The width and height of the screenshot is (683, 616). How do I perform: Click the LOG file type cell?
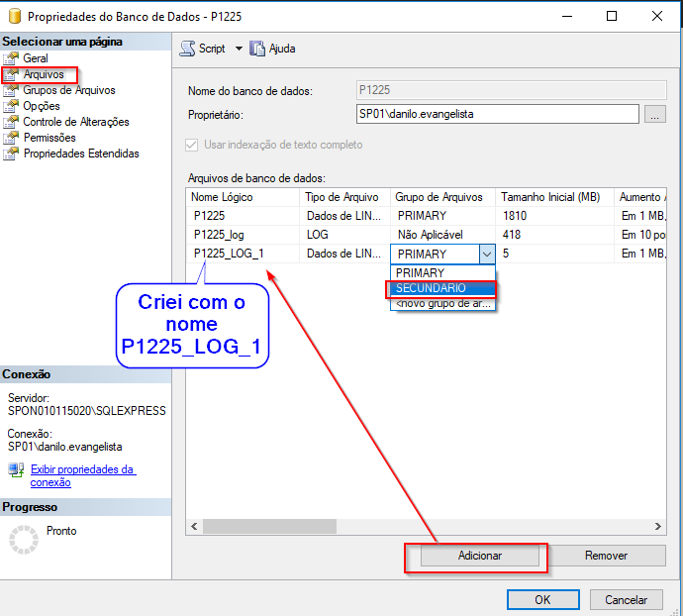click(344, 235)
